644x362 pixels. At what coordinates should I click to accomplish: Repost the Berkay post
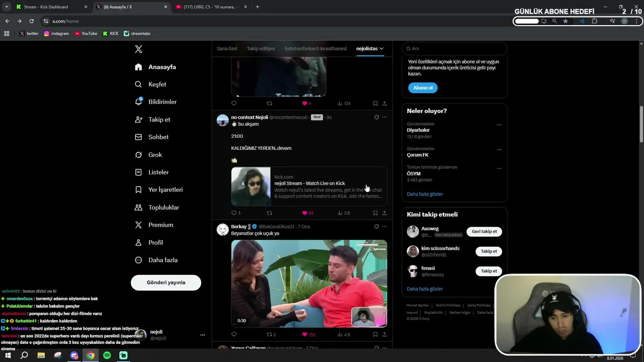coord(269,334)
